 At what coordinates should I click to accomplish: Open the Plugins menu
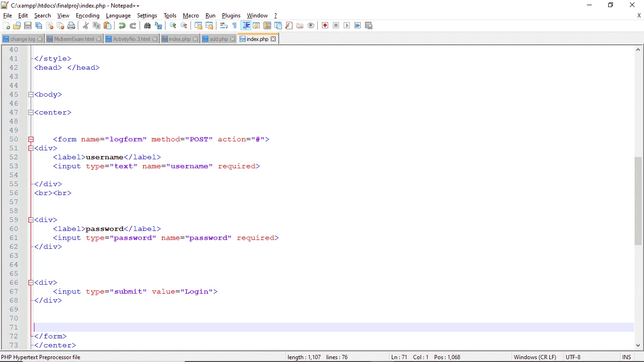click(x=231, y=16)
